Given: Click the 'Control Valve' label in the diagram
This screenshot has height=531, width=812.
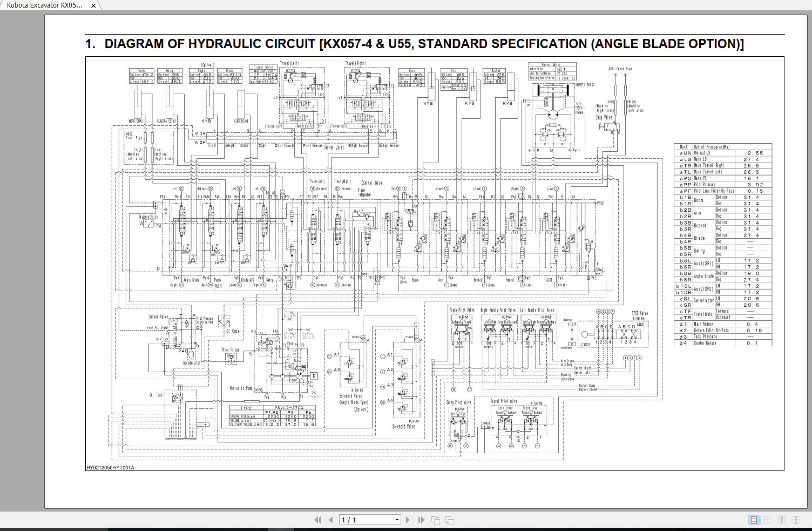Looking at the screenshot, I should [x=371, y=183].
